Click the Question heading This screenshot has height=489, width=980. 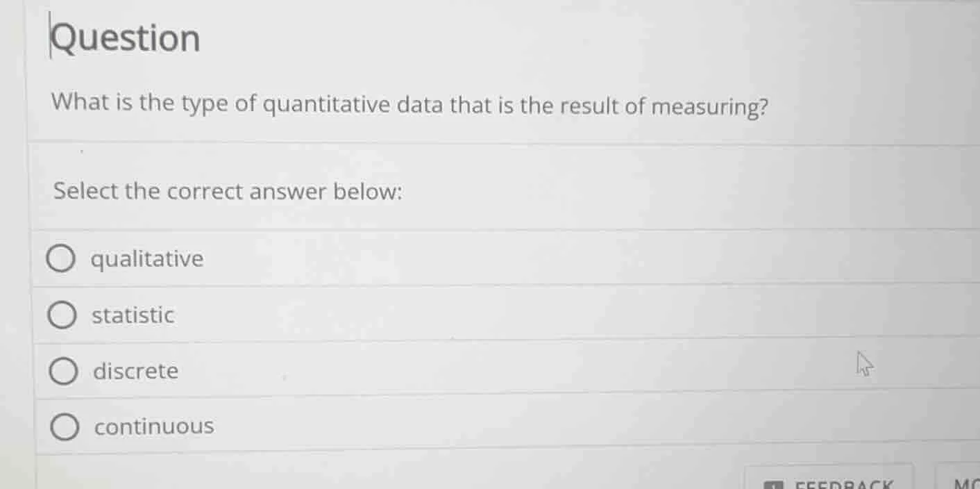126,38
